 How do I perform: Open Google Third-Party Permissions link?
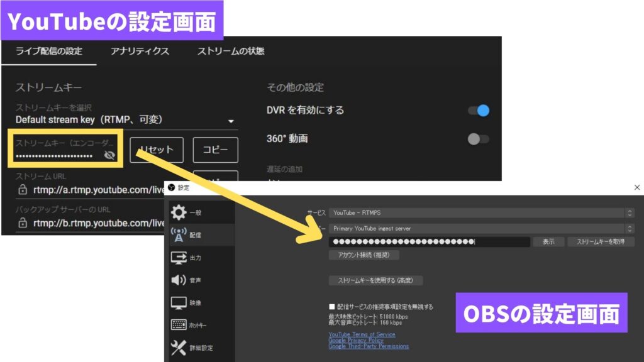coord(369,346)
